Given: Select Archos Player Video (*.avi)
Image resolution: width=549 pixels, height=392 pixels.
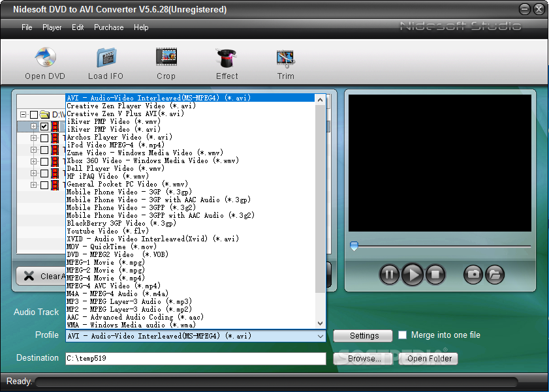Looking at the screenshot, I should pyautogui.click(x=191, y=137).
